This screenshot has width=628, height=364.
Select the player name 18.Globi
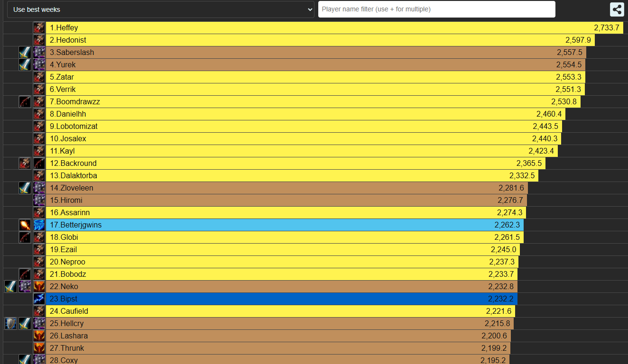tap(64, 237)
